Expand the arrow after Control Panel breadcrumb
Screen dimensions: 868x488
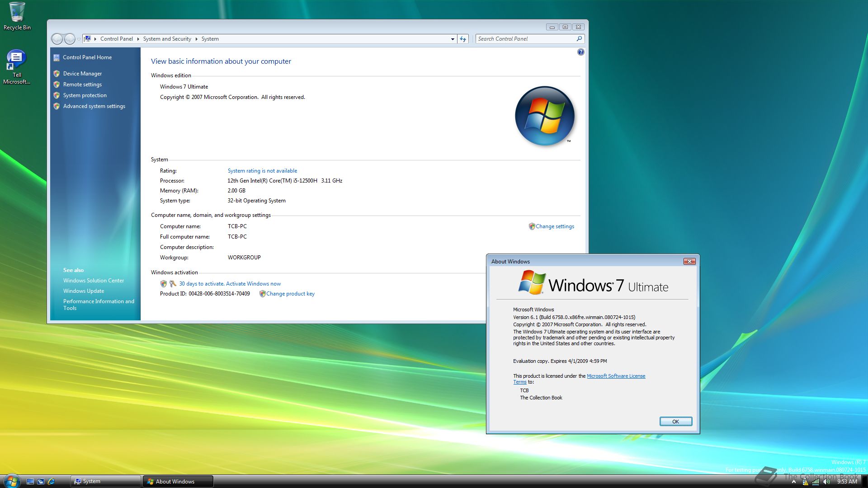pyautogui.click(x=138, y=39)
